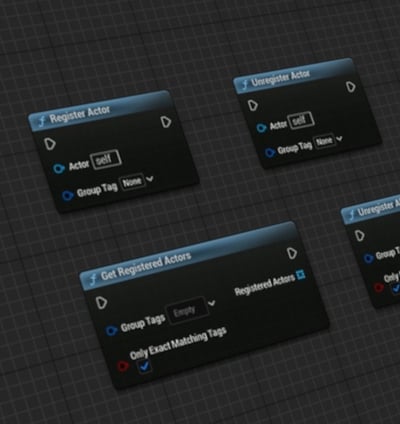
Task: Click the Unregister Actor node's Group Tag pin
Action: (270, 153)
